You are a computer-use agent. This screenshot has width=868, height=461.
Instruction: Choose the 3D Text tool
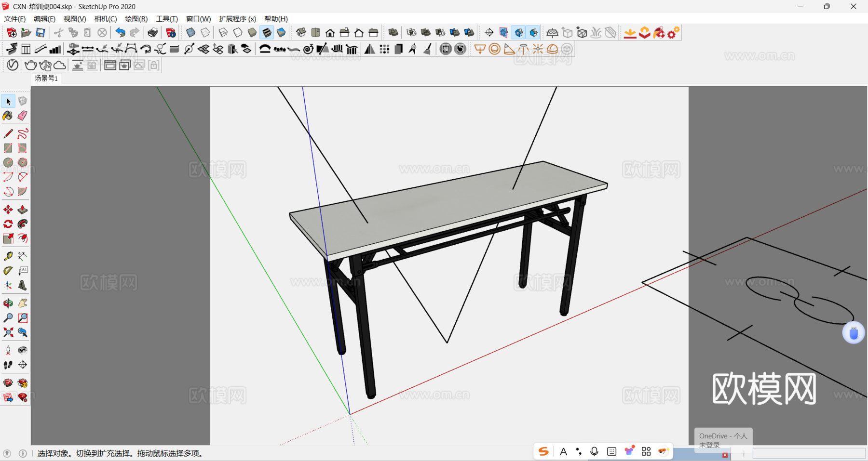point(23,285)
